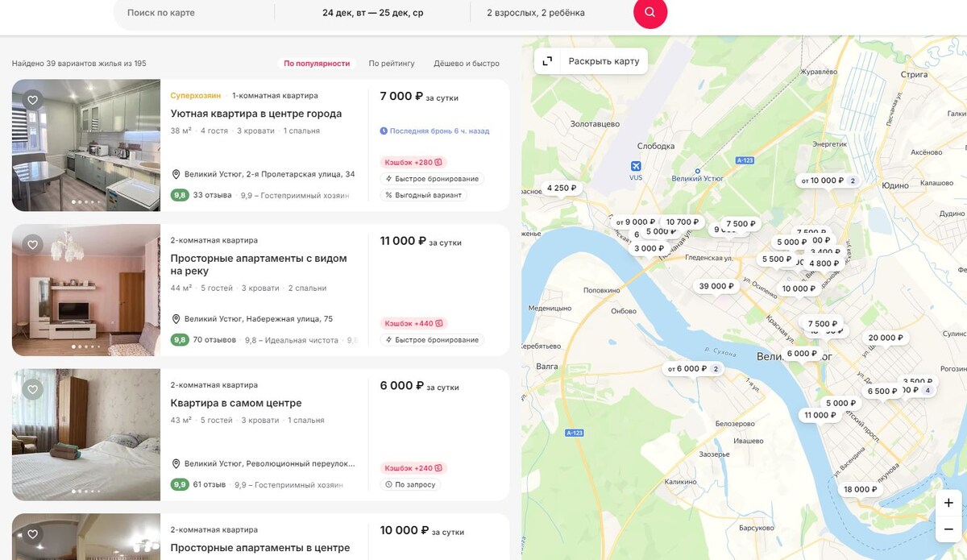The width and height of the screenshot is (967, 560).
Task: Open listing Просторные апартаменты с видом на реку
Action: click(259, 264)
